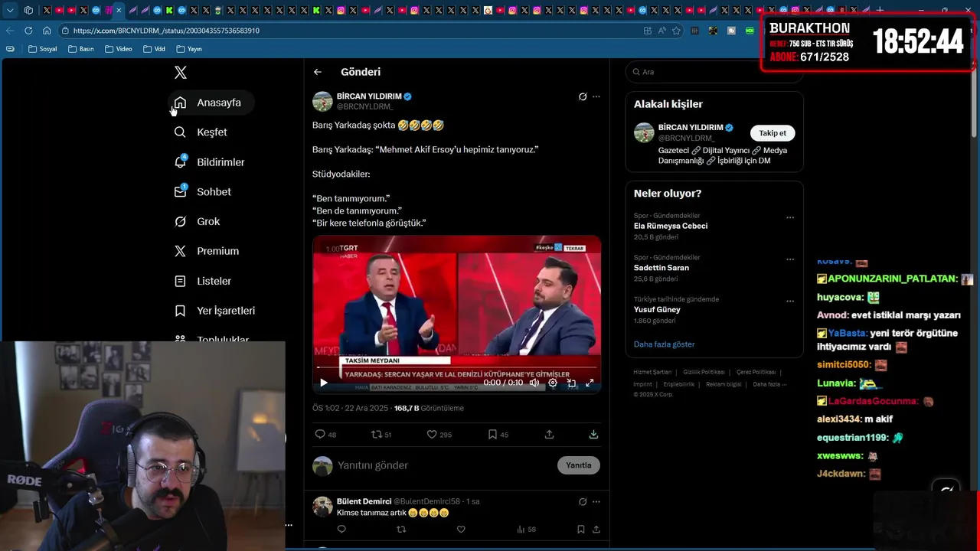
Task: Click the back arrow next to Gönderi
Action: click(318, 72)
